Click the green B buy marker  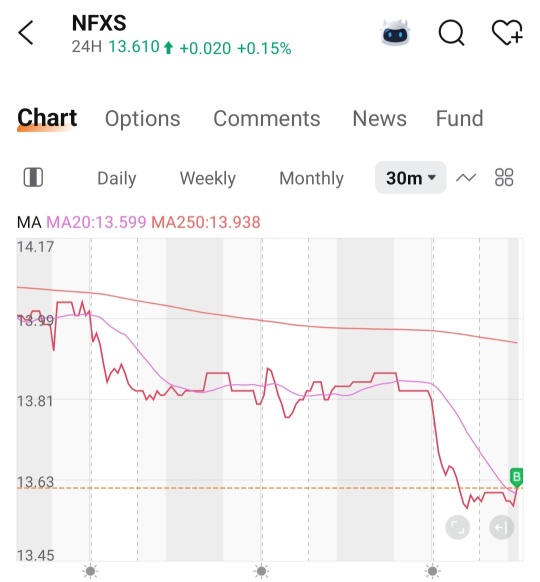click(x=516, y=477)
